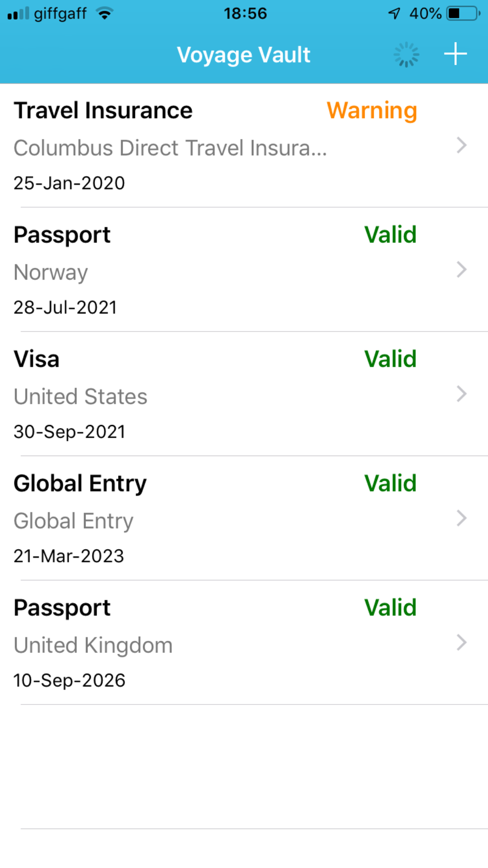
Task: Tap the 18:56 clock in status bar
Action: coord(245,13)
